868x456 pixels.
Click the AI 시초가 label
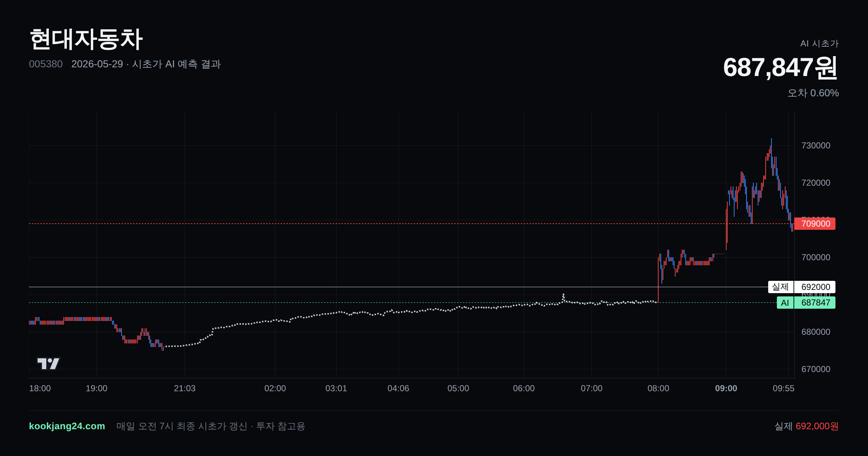819,43
